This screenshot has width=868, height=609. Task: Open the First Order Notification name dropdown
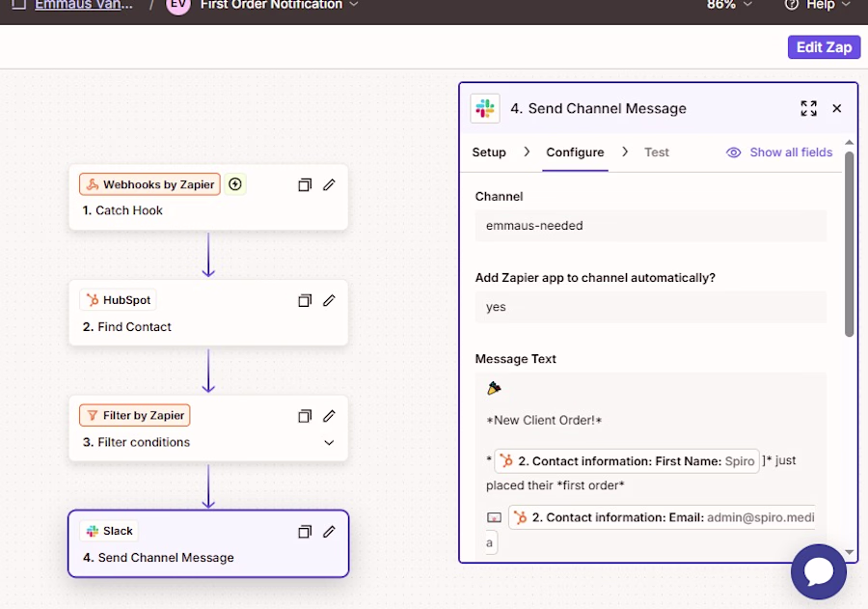[x=353, y=5]
